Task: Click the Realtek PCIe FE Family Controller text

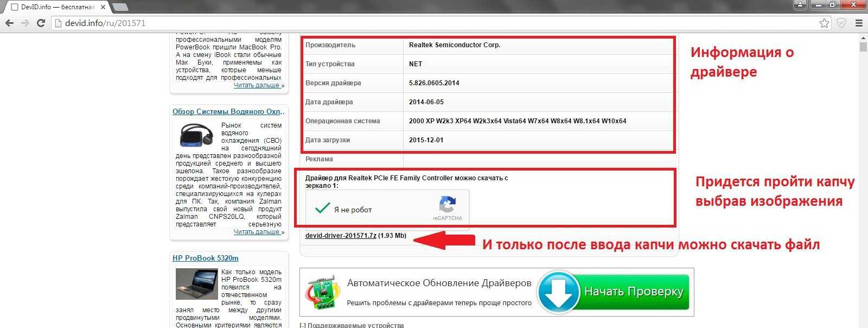Action: (400, 178)
